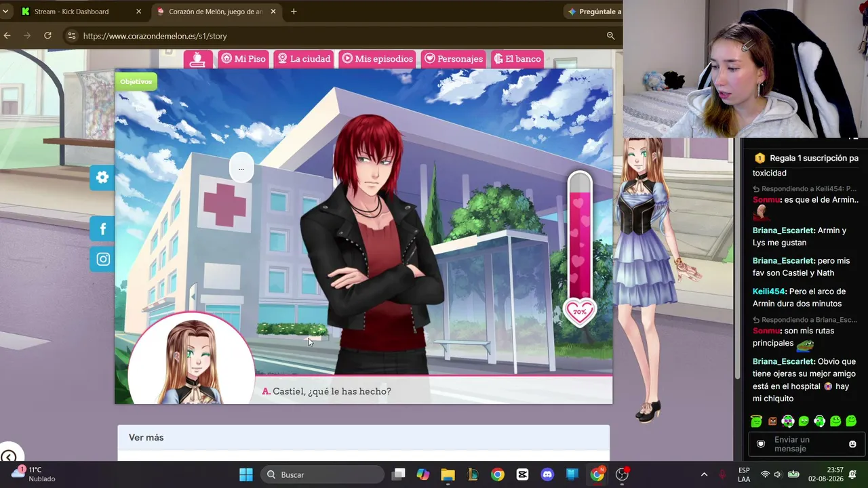Open League of Legends from the taskbar
The height and width of the screenshot is (488, 868).
coord(473,474)
